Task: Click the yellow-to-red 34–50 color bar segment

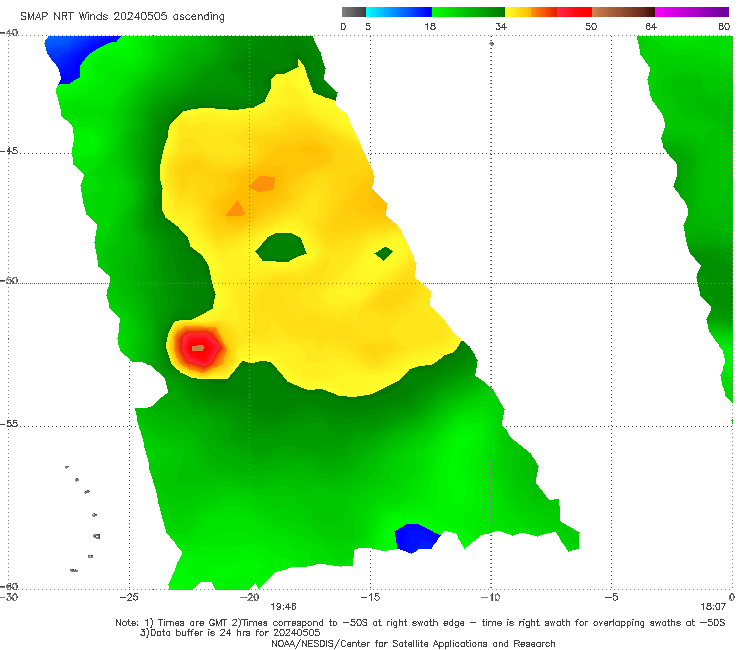Action: pyautogui.click(x=548, y=12)
